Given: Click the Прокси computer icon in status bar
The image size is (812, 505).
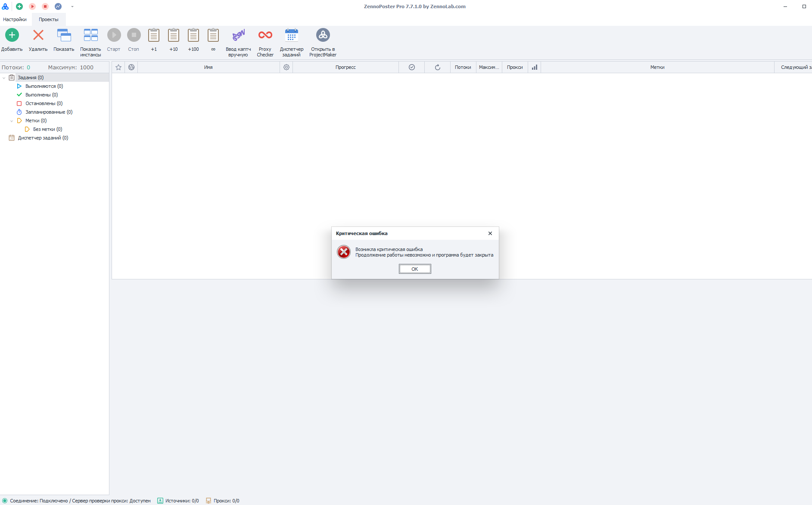Looking at the screenshot, I should (x=208, y=501).
